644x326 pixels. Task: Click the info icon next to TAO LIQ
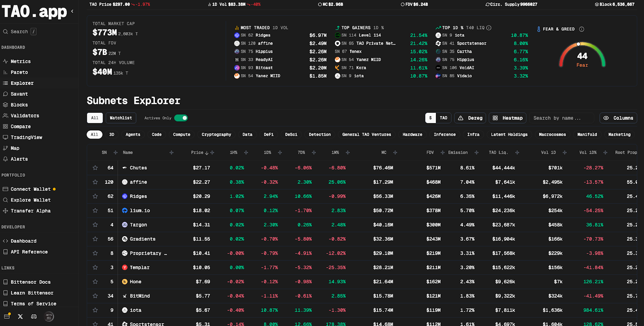(x=489, y=28)
